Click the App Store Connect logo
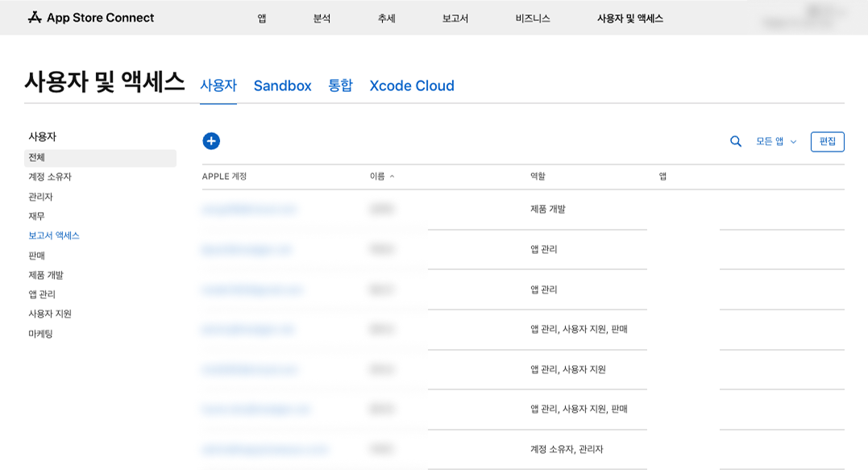 (91, 18)
